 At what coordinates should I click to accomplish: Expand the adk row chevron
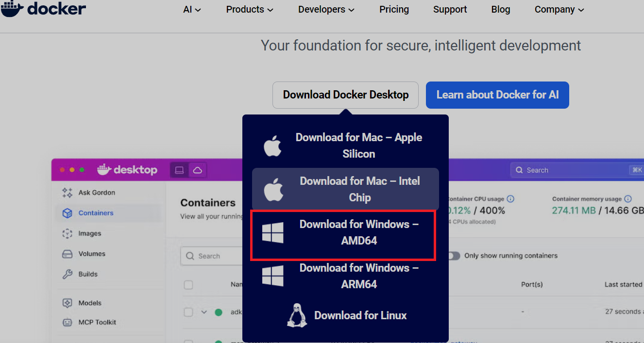[x=204, y=312]
